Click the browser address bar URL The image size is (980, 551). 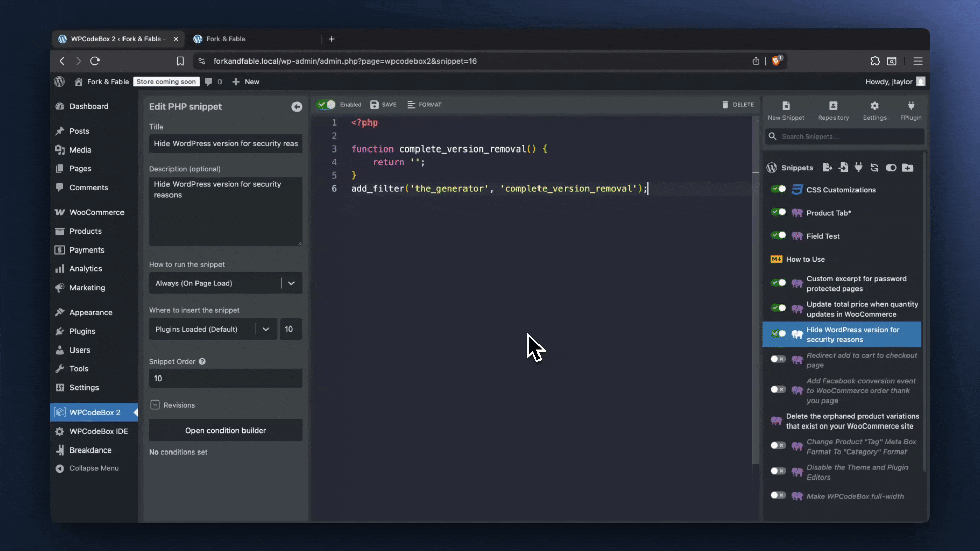click(x=345, y=61)
